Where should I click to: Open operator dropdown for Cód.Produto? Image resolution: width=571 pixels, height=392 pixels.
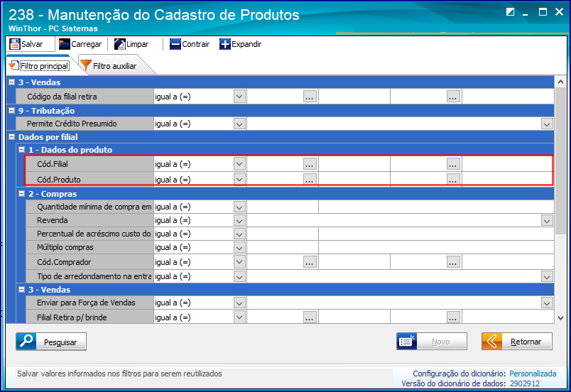239,179
